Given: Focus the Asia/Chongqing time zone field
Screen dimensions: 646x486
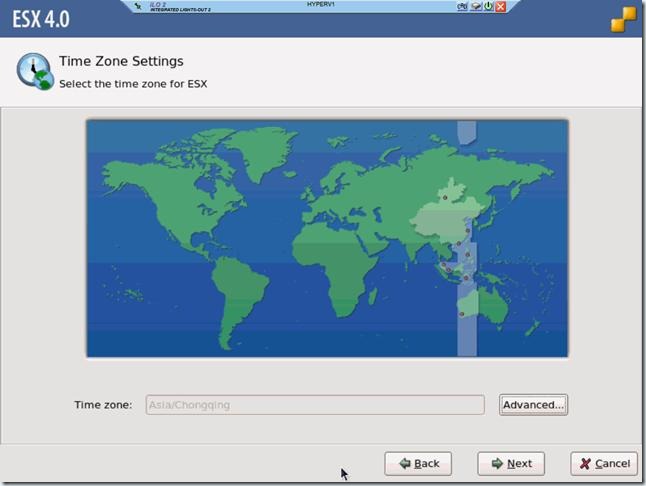Looking at the screenshot, I should tap(315, 405).
